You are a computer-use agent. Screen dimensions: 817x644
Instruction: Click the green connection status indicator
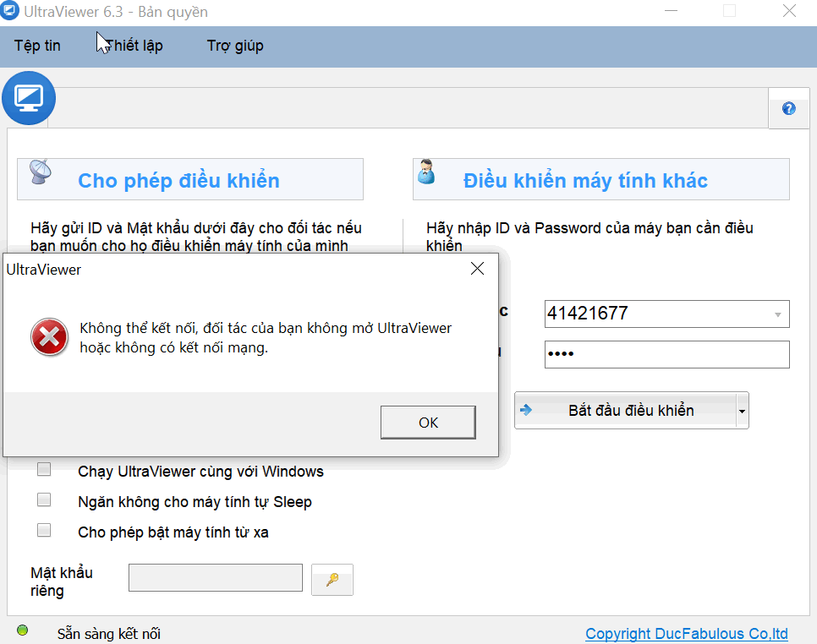[22, 630]
